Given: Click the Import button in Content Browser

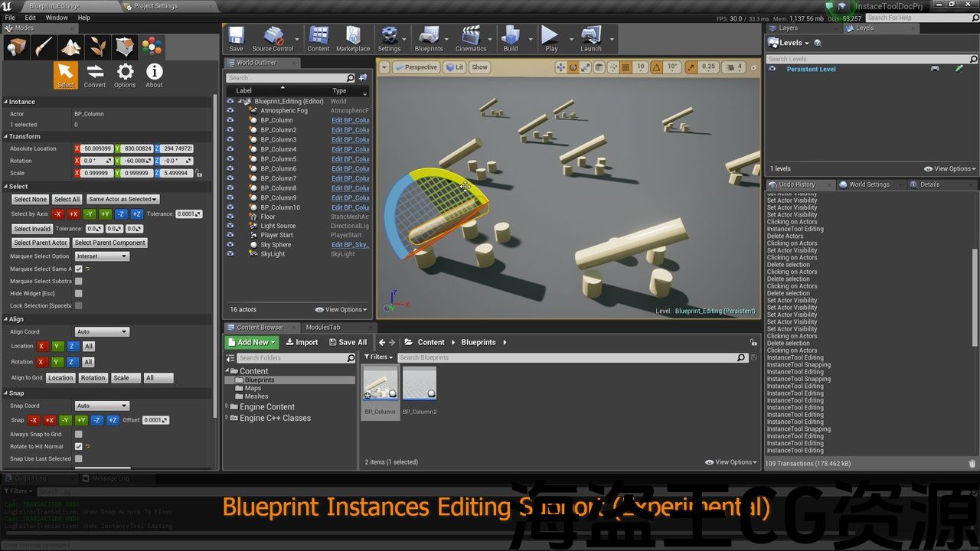Looking at the screenshot, I should (301, 342).
